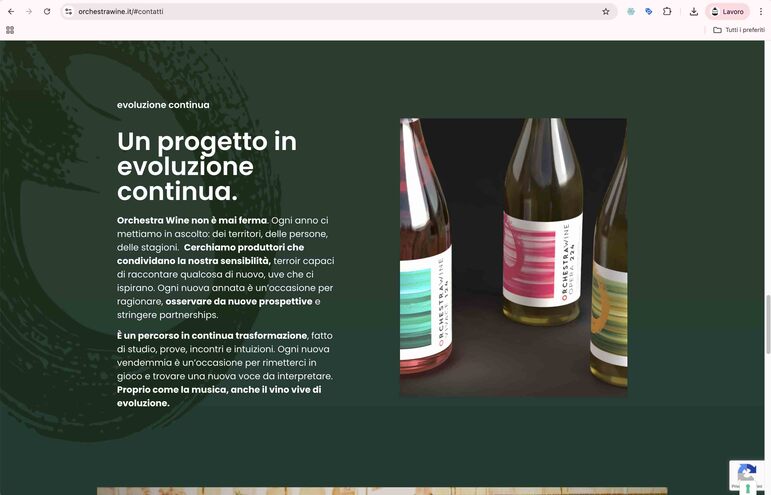Screen dimensions: 771x495
Task: Bookmark this page with the star icon
Action: (605, 11)
